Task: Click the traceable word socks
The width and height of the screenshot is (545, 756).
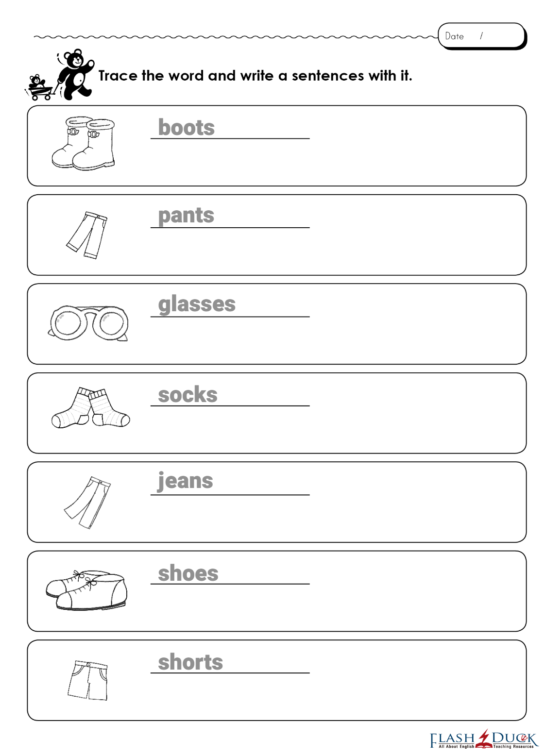Action: click(x=187, y=395)
